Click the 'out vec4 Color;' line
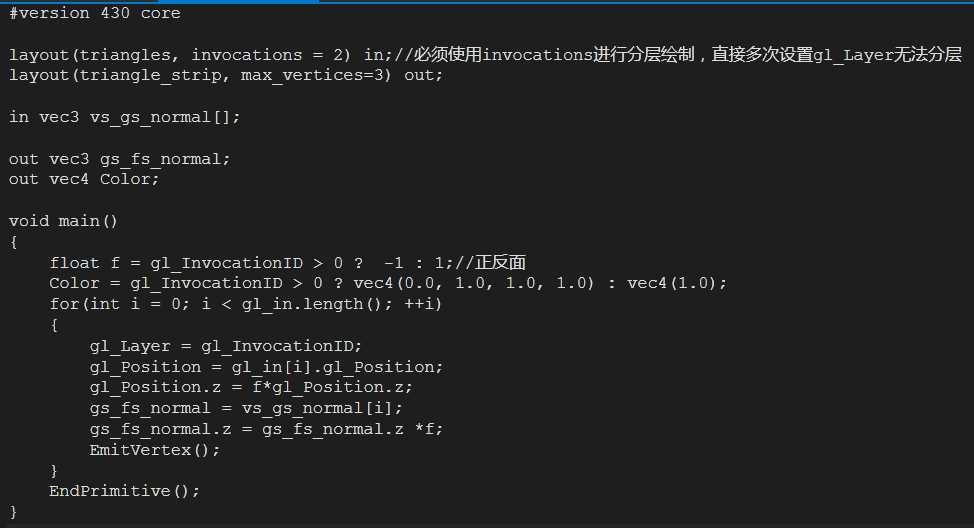 coord(84,180)
